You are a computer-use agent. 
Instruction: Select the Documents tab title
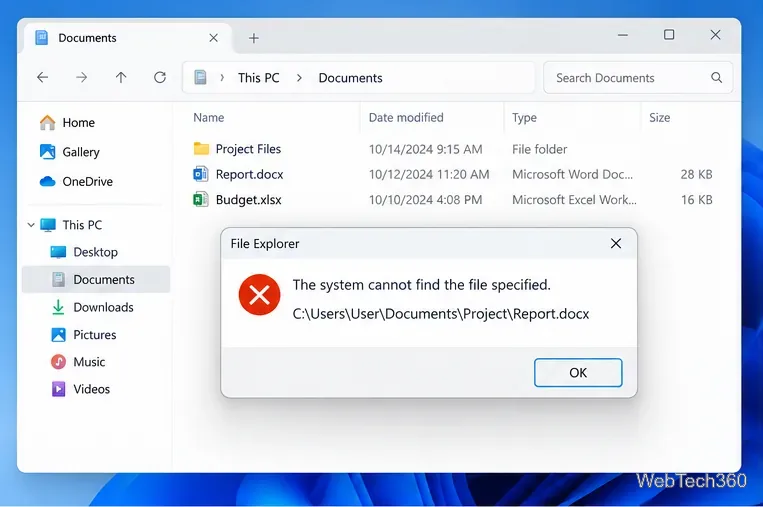click(x=87, y=38)
